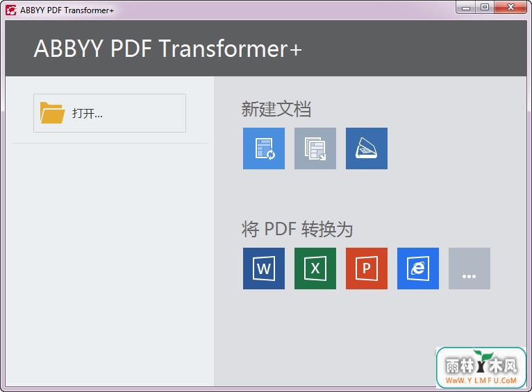Close the ABBYY PDF Transformer+ window
This screenshot has height=392, width=532.
coord(510,8)
